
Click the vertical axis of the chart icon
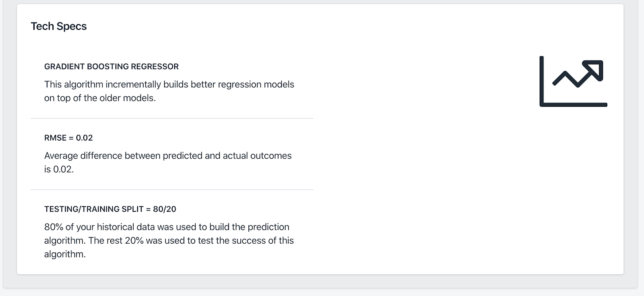(541, 81)
